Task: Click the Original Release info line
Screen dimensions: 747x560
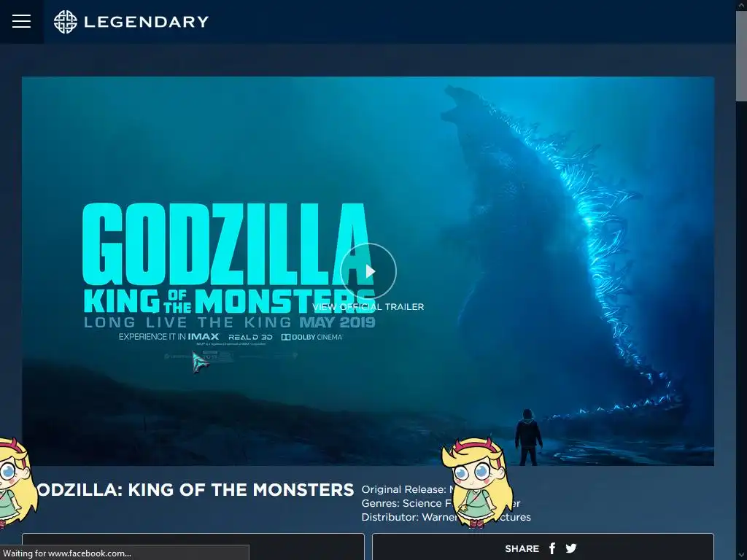Action: 407,489
